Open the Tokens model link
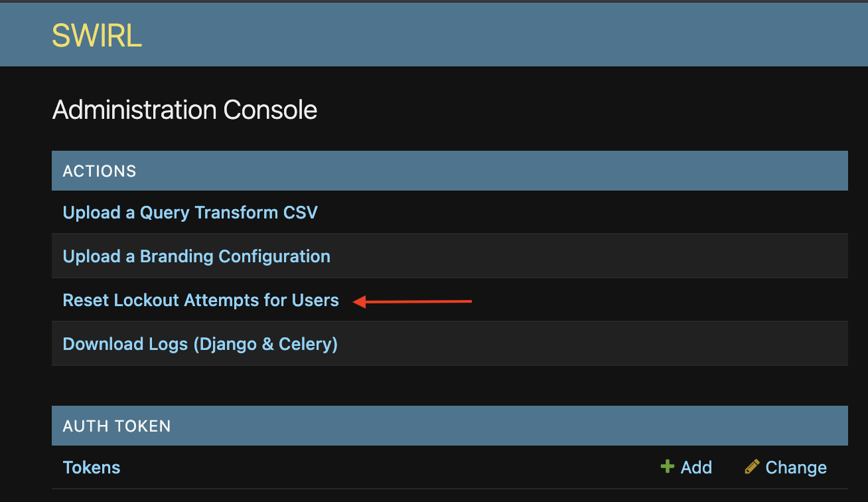Image resolution: width=868 pixels, height=502 pixels. 92,467
